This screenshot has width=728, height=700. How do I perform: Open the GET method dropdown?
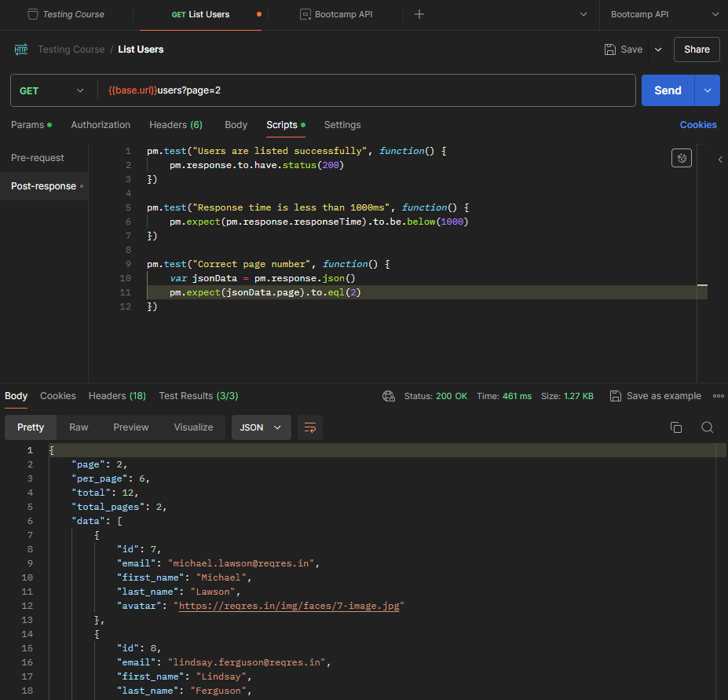click(x=52, y=90)
